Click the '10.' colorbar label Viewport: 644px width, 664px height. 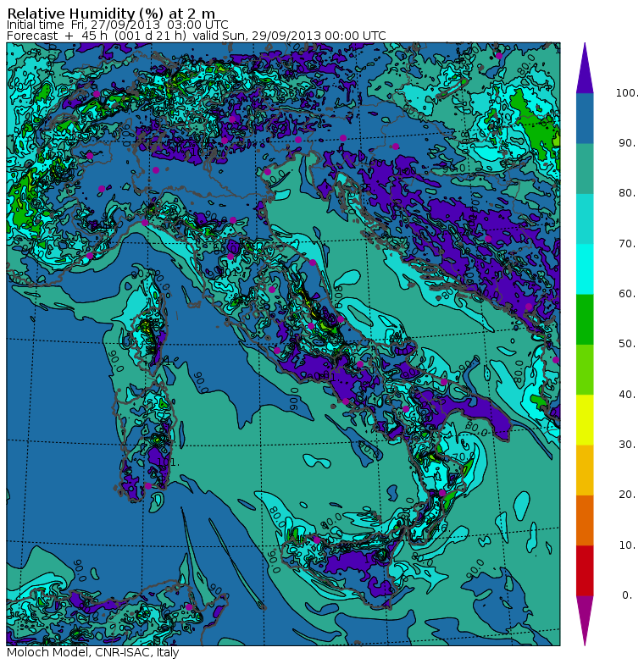click(627, 545)
